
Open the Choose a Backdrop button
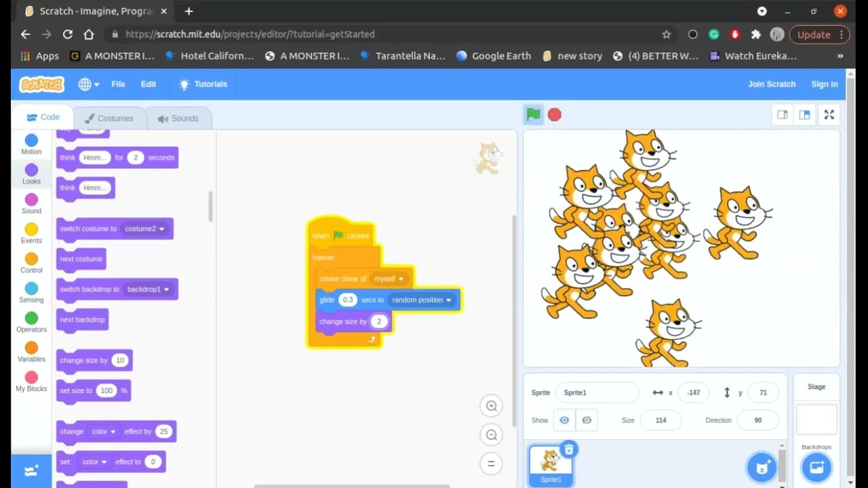coord(816,467)
